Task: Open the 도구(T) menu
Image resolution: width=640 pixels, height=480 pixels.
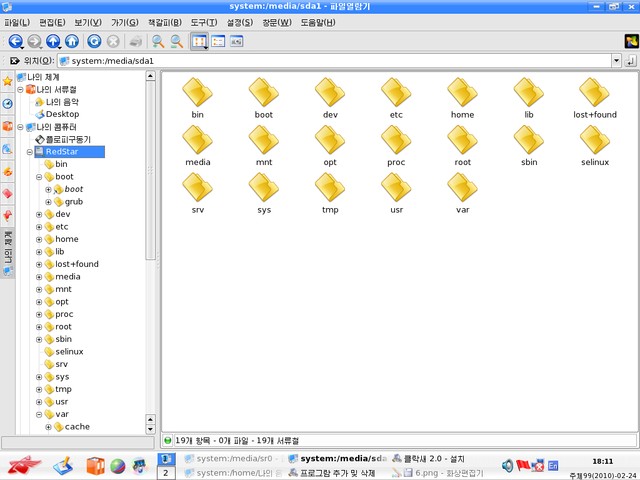Action: tap(203, 22)
